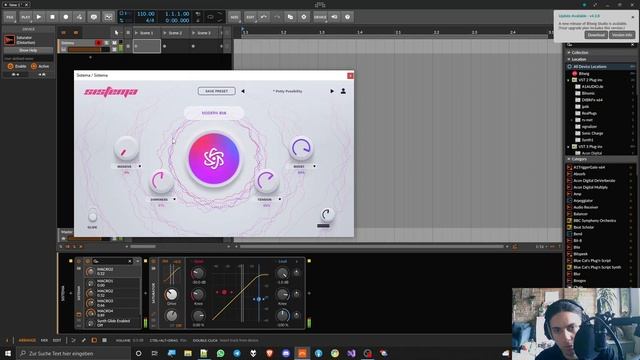This screenshot has width=640, height=360.
Task: Click the Synth Glide Enabled parameter
Action: pyautogui.click(x=113, y=323)
